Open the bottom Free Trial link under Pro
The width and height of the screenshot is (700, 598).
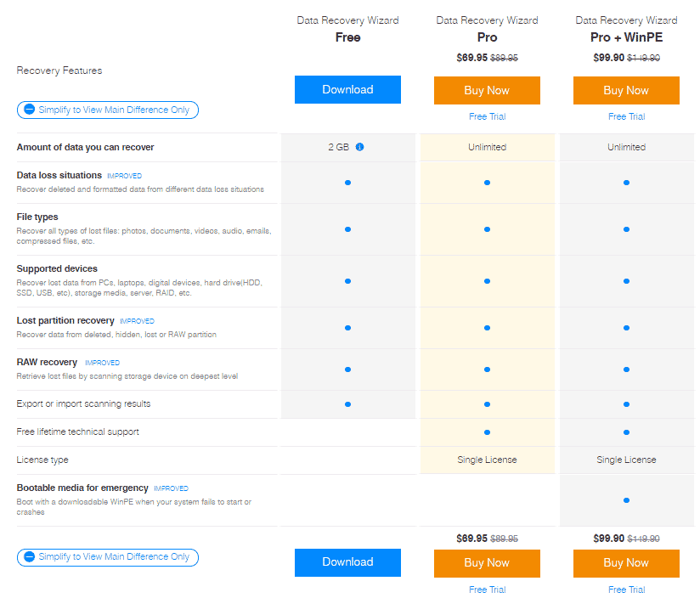pyautogui.click(x=487, y=590)
